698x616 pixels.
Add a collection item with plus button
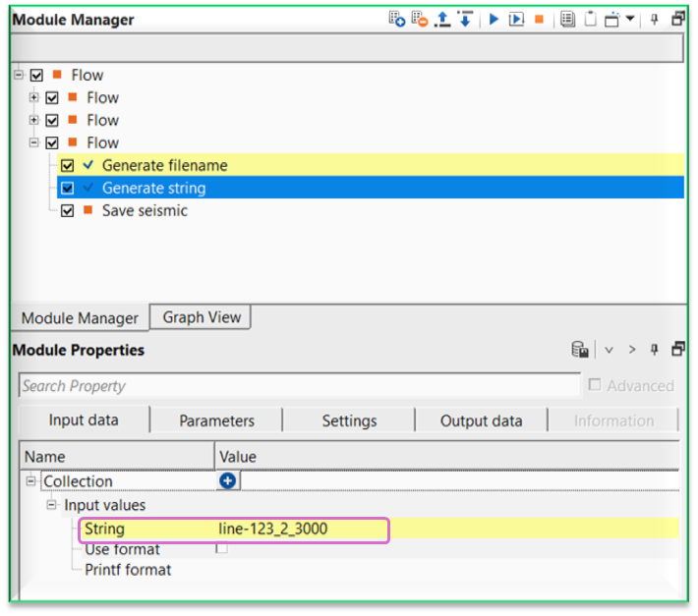coord(228,481)
